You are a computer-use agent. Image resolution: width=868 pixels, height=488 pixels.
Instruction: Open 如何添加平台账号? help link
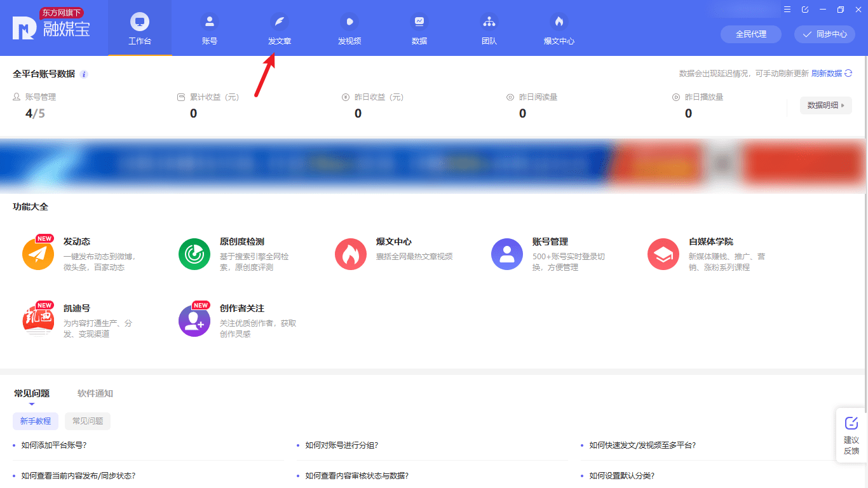click(x=54, y=445)
